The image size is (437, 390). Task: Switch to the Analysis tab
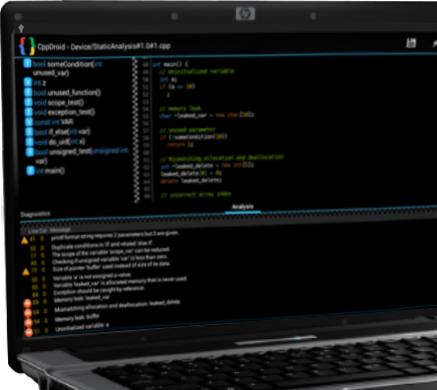243,207
